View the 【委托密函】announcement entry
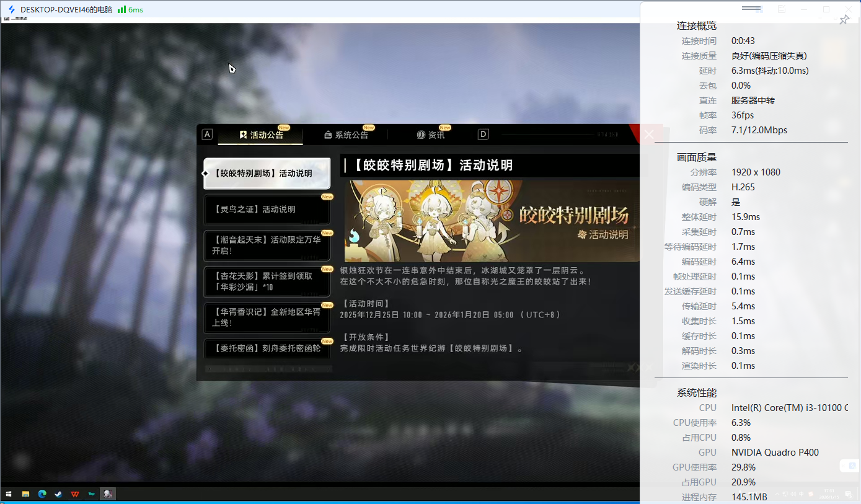The image size is (861, 504). [x=267, y=349]
